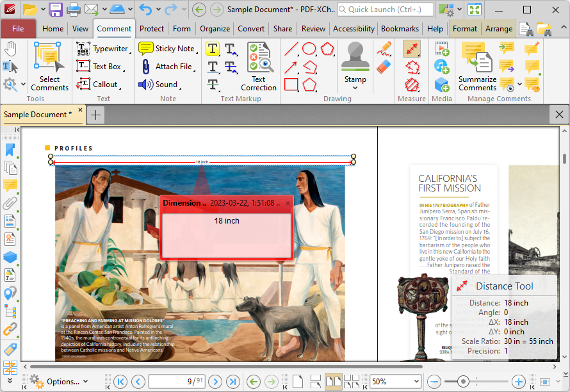The height and width of the screenshot is (392, 570).
Task: Click Summarize Comments
Action: pos(477,66)
